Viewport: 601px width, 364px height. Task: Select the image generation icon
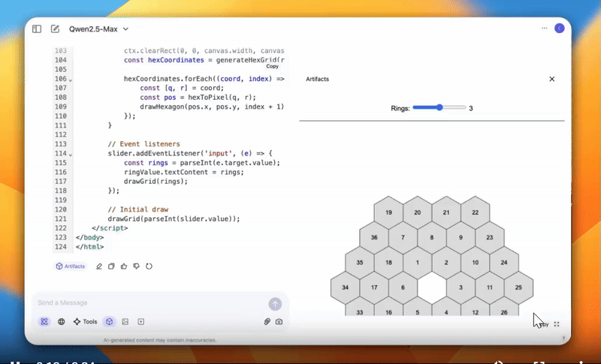pos(125,321)
